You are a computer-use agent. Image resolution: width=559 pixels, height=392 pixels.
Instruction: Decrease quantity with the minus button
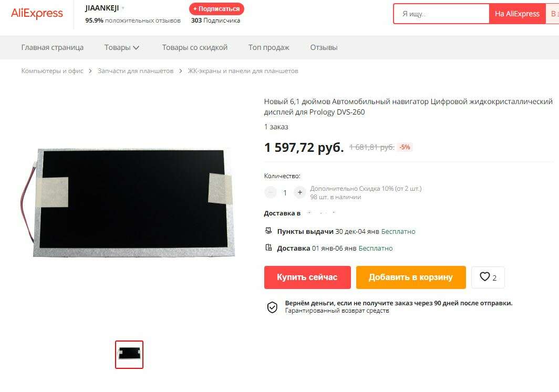pyautogui.click(x=271, y=193)
